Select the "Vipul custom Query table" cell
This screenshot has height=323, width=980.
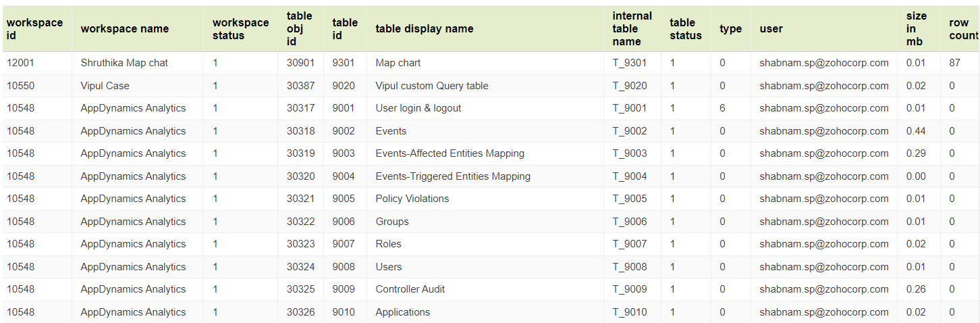(x=431, y=86)
